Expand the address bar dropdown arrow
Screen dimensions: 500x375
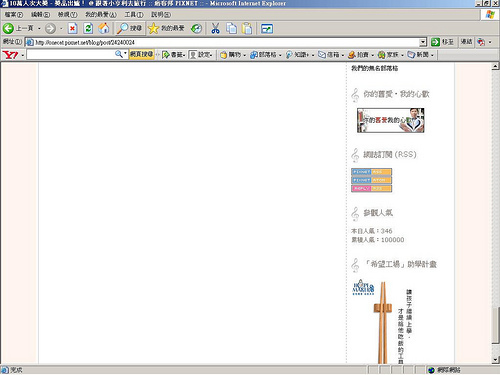pyautogui.click(x=423, y=42)
